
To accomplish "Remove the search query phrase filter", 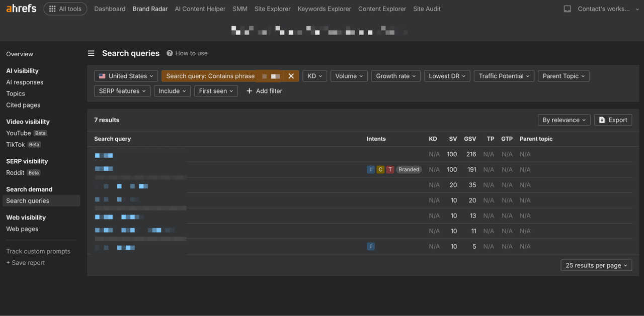I will point(291,76).
